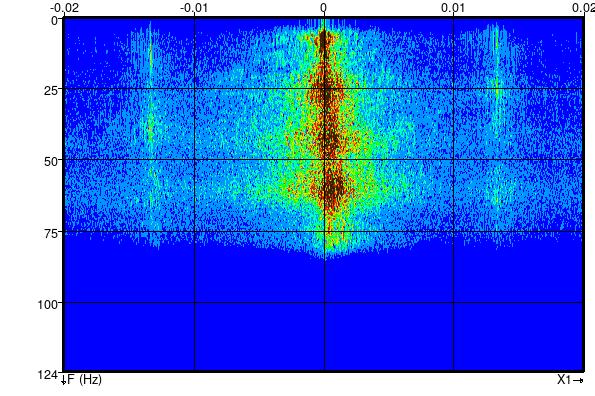Click the 100 tick label on frequency axis
The width and height of the screenshot is (595, 396).
click(x=48, y=304)
